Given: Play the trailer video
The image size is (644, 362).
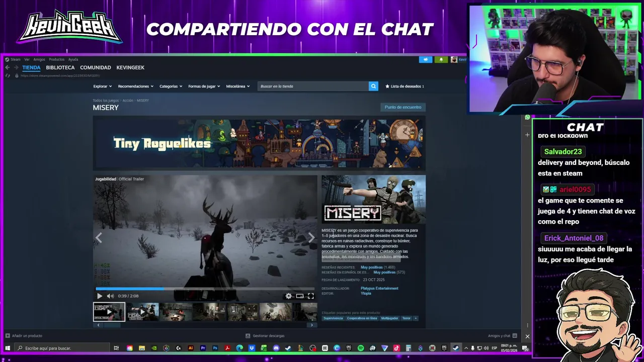Looking at the screenshot, I should [99, 296].
